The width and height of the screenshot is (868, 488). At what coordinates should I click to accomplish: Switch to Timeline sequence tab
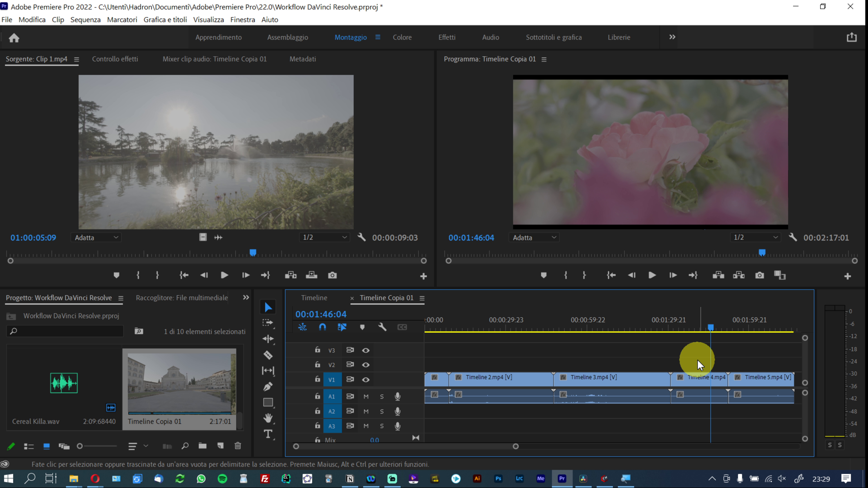pos(314,298)
